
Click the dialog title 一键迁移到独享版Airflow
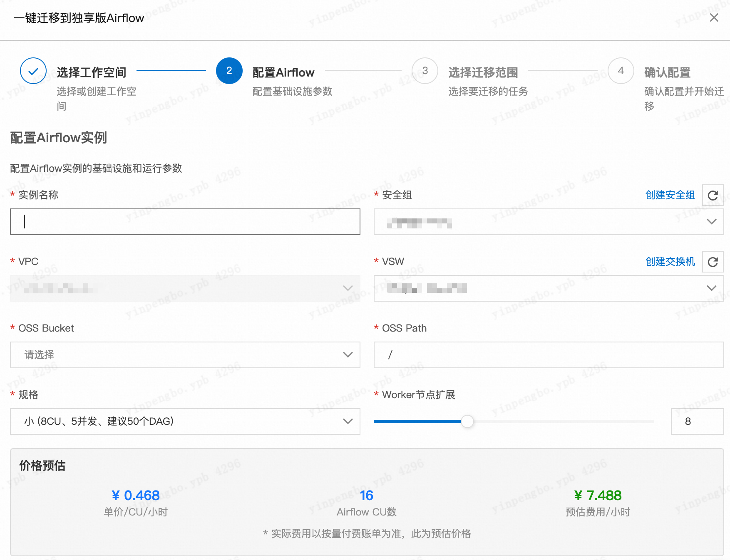[79, 18]
